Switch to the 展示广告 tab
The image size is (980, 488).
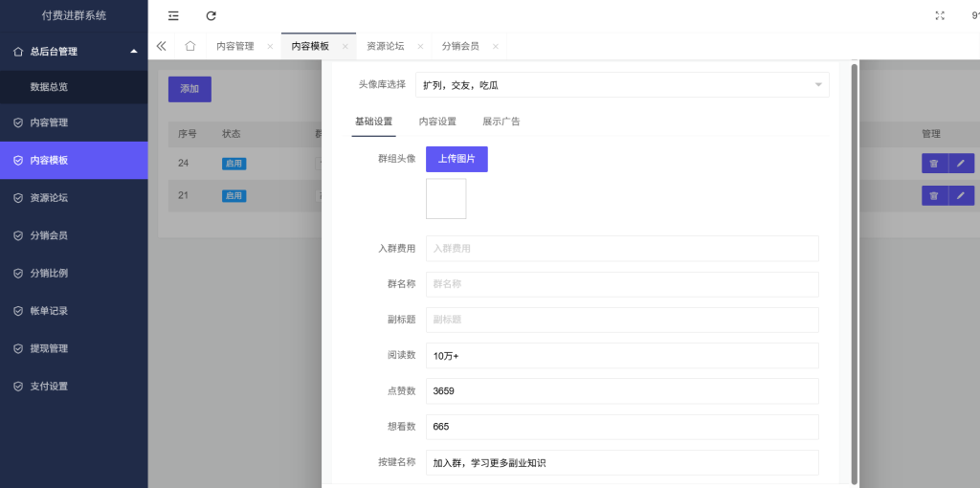tap(501, 122)
